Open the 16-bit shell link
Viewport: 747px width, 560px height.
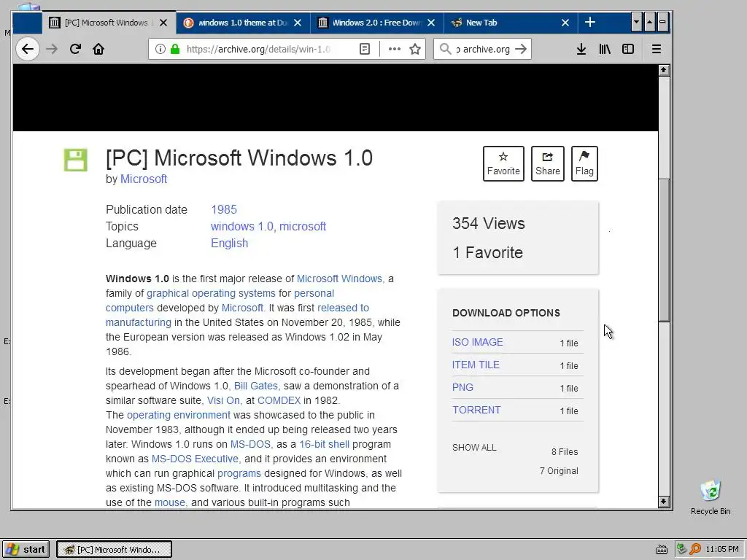(324, 444)
